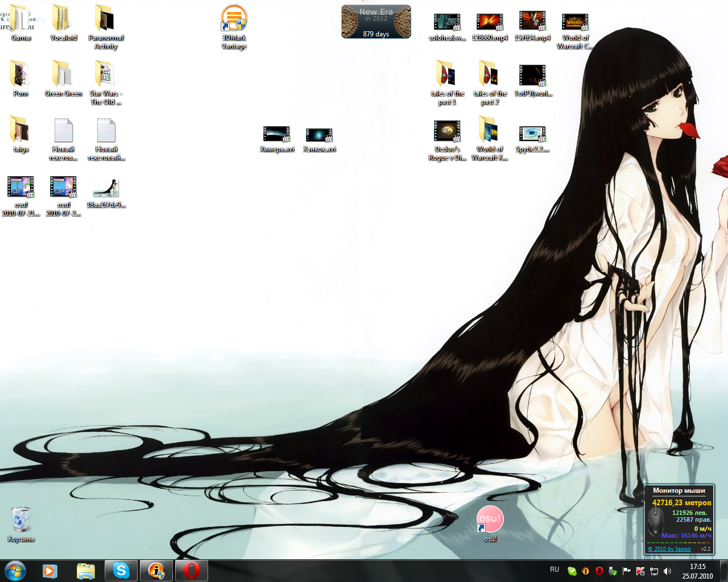Click the taskbar clock showing 17:15
Screen dimensions: 728x582
tap(697, 571)
